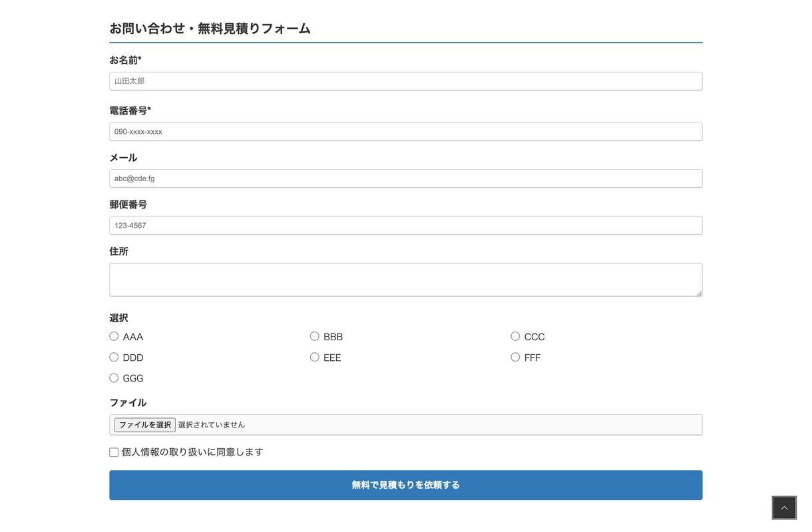Click the お名前* field label

(125, 60)
